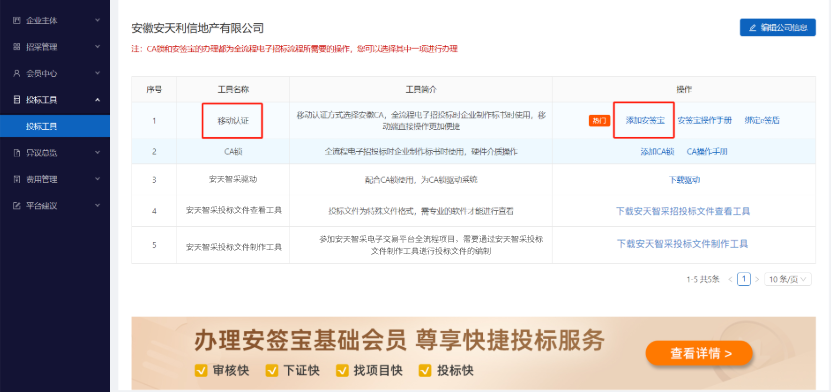Image resolution: width=831 pixels, height=392 pixels.
Task: Click the 平台建议 edit-note icon
Action: click(x=16, y=206)
